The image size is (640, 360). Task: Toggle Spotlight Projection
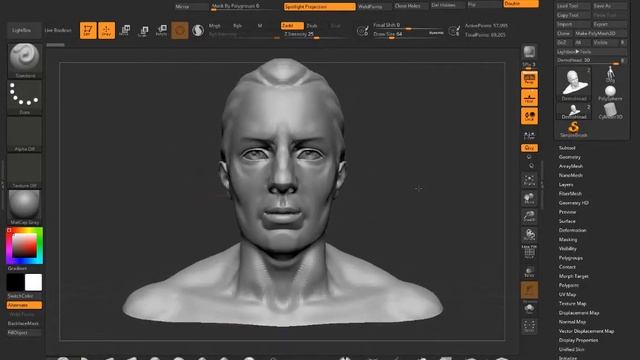pyautogui.click(x=320, y=7)
